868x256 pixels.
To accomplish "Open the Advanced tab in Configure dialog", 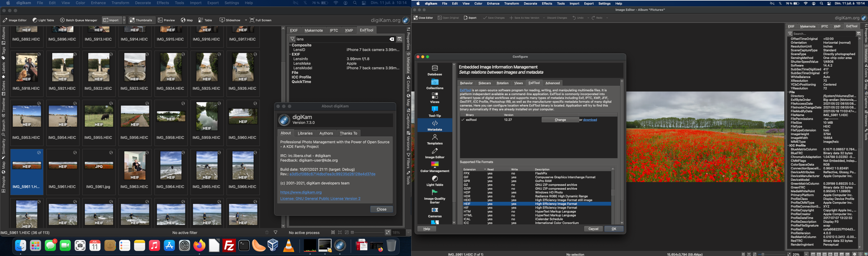I will coord(553,83).
